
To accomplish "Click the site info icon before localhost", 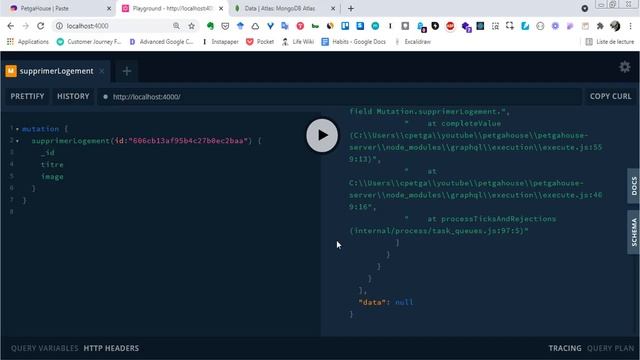I will tap(59, 26).
